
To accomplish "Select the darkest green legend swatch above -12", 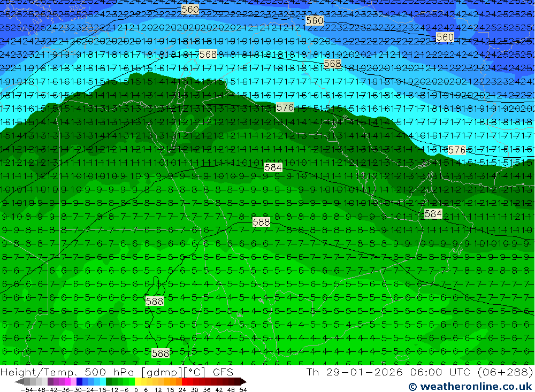I will (109, 381).
